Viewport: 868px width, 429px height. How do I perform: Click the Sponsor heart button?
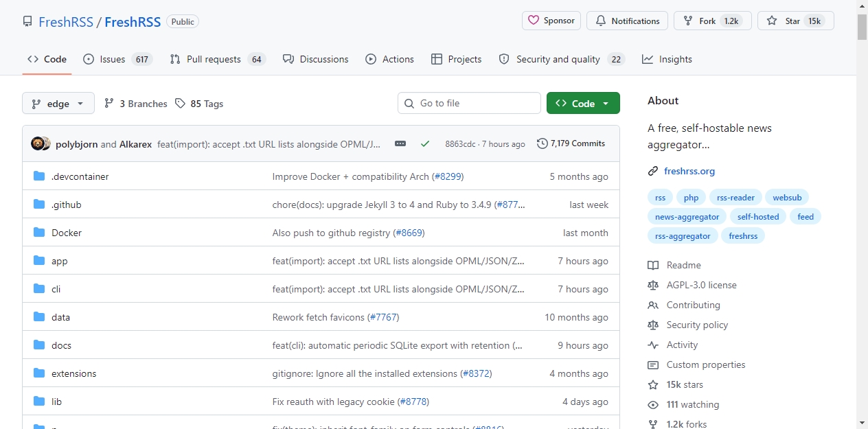(551, 21)
